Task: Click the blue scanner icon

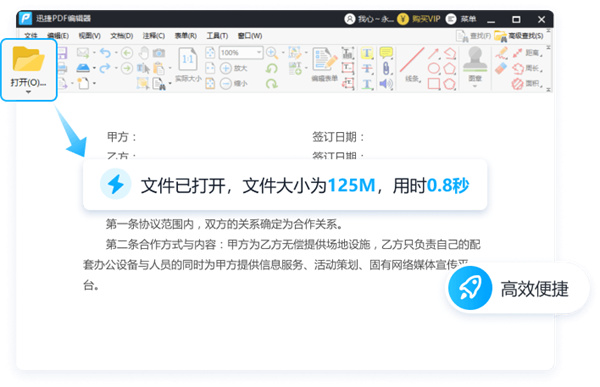Action: click(x=83, y=68)
